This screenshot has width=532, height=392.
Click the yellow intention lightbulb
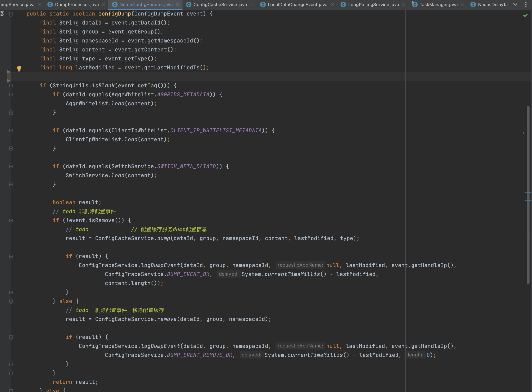[x=19, y=69]
